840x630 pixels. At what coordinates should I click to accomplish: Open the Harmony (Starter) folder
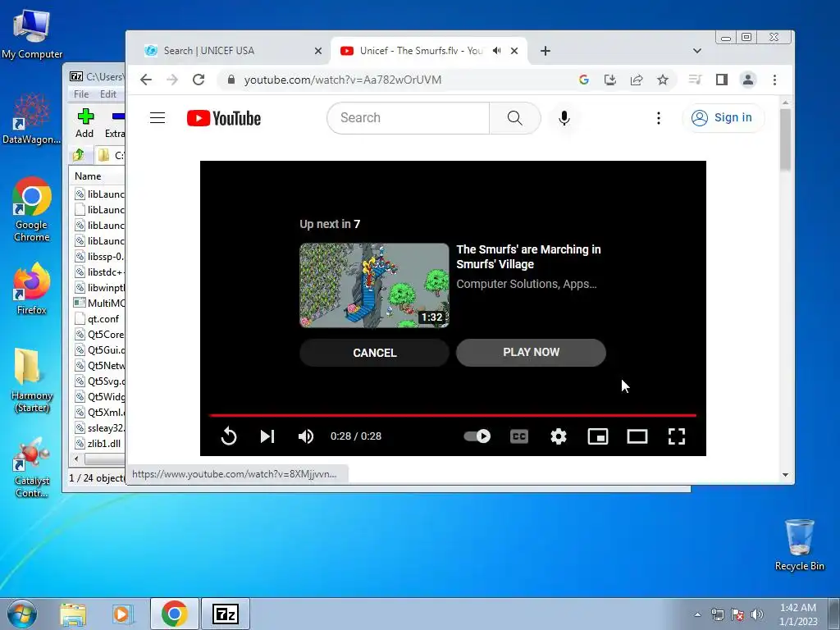coord(32,381)
